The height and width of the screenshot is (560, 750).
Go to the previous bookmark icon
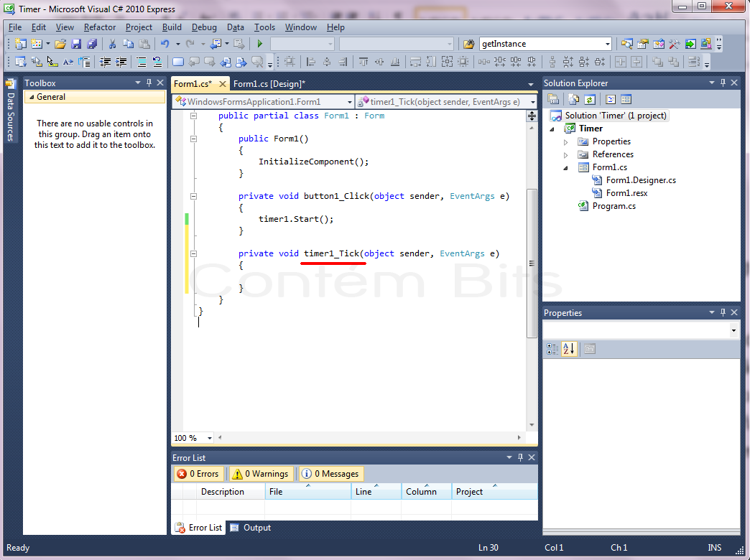coord(194,62)
